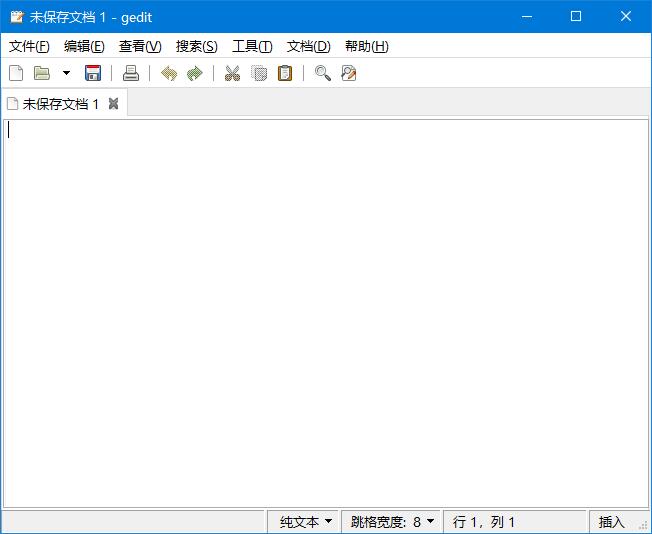This screenshot has height=534, width=652.
Task: Open the 文件(F) menu
Action: [x=29, y=46]
